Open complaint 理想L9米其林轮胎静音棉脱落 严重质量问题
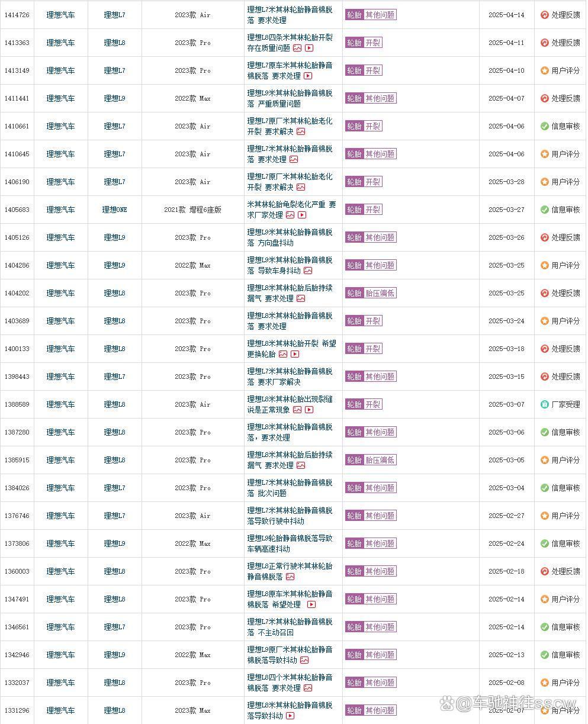588x724 pixels. 290,98
